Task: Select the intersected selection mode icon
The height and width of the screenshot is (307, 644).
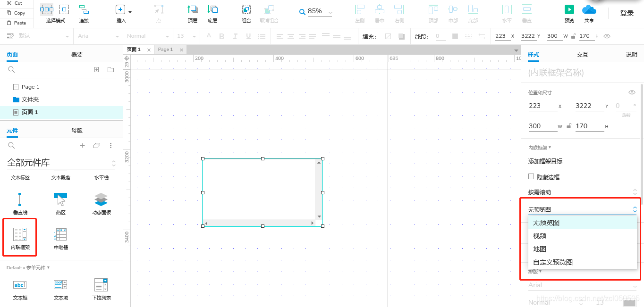Action: pyautogui.click(x=47, y=9)
